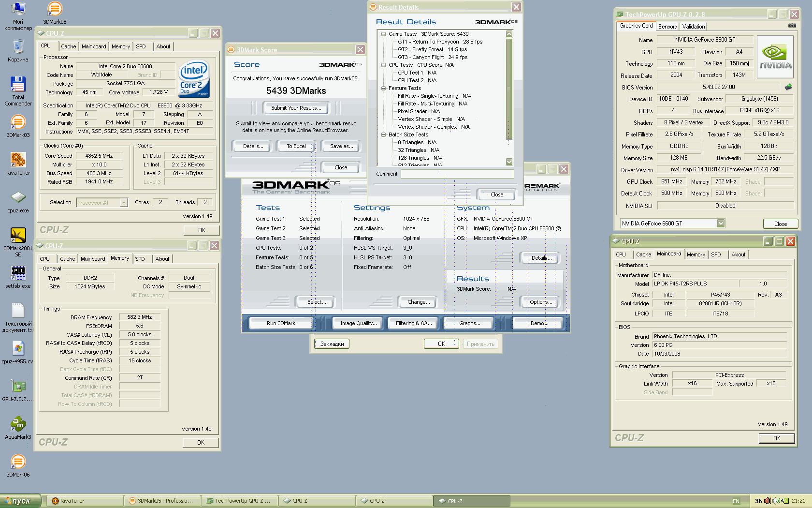The width and height of the screenshot is (812, 508).
Task: Click the EN language indicator
Action: 736,501
